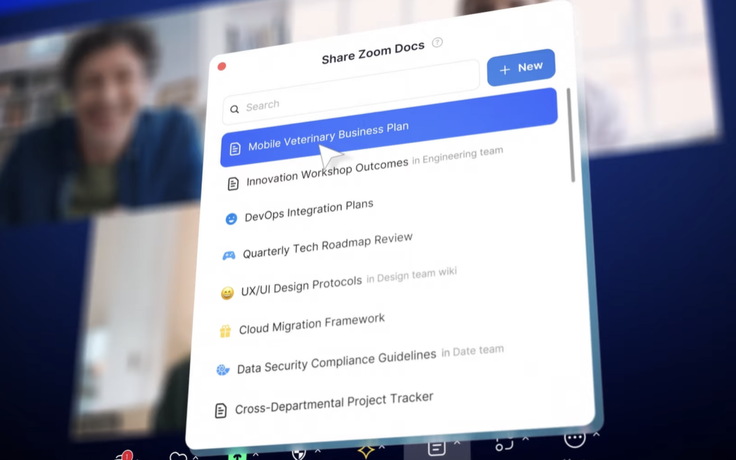Click the document icon for Cross-Departmental Project Tracker

221,411
